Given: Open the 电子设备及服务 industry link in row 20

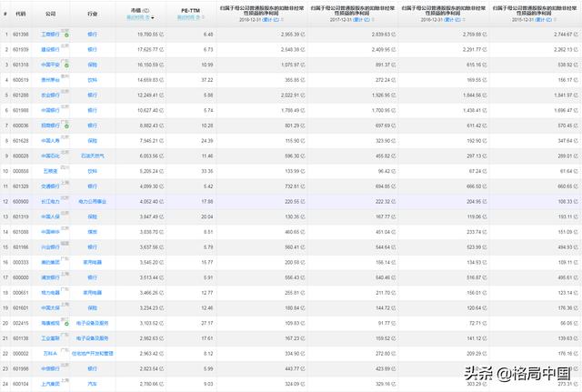Looking at the screenshot, I should pos(93,323).
